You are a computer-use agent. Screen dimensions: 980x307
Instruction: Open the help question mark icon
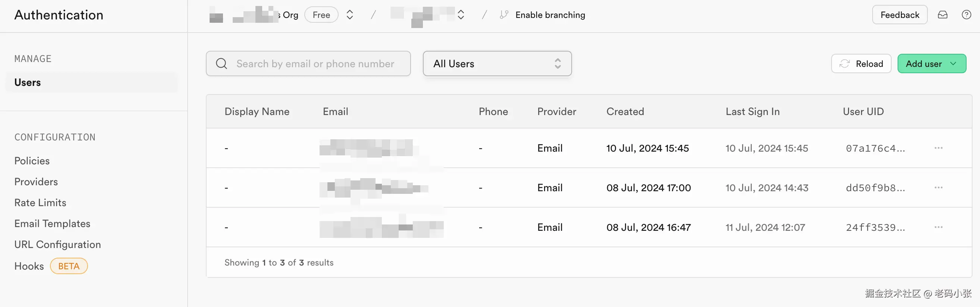tap(966, 15)
